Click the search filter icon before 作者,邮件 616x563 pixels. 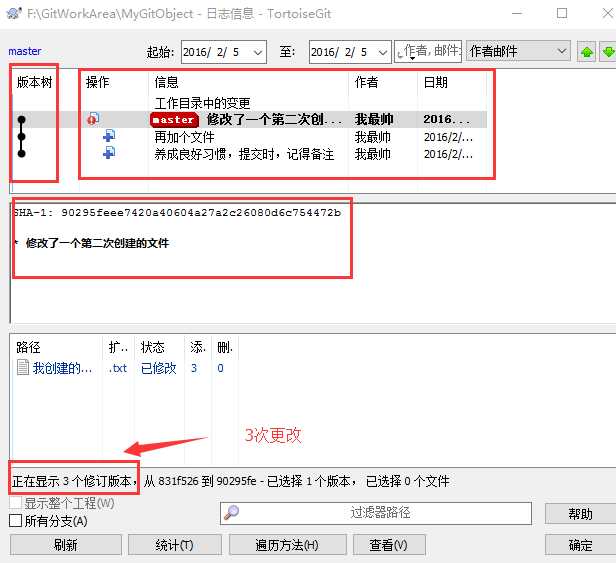point(400,53)
